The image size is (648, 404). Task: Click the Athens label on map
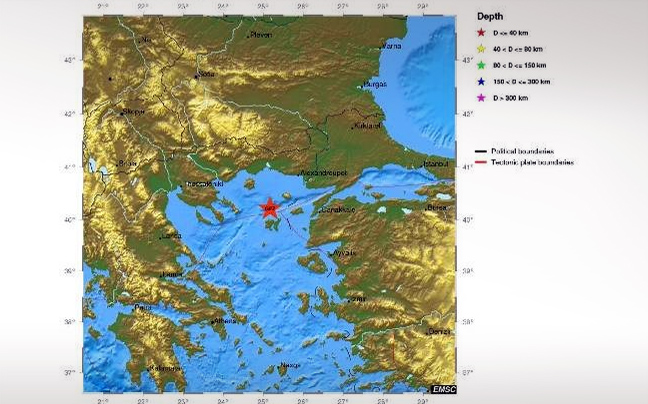[226, 321]
